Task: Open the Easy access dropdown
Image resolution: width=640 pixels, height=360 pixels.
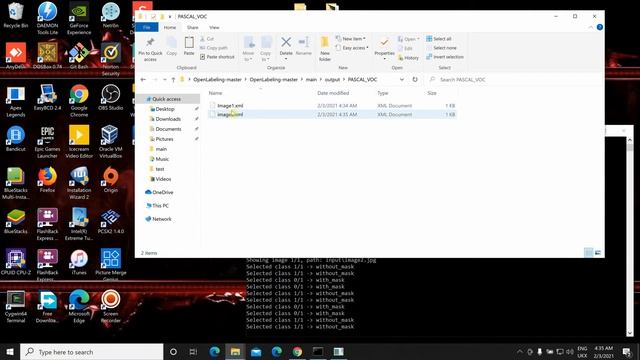Action: (x=352, y=48)
